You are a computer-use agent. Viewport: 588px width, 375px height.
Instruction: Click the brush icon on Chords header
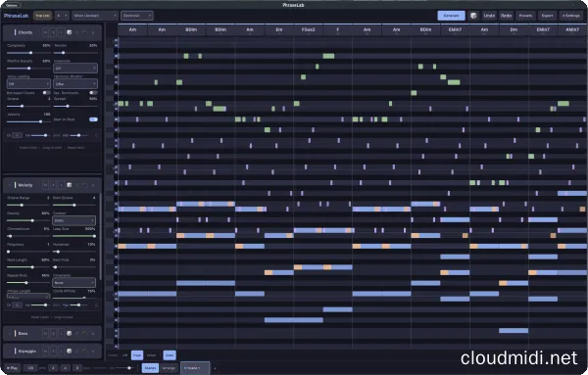point(84,32)
